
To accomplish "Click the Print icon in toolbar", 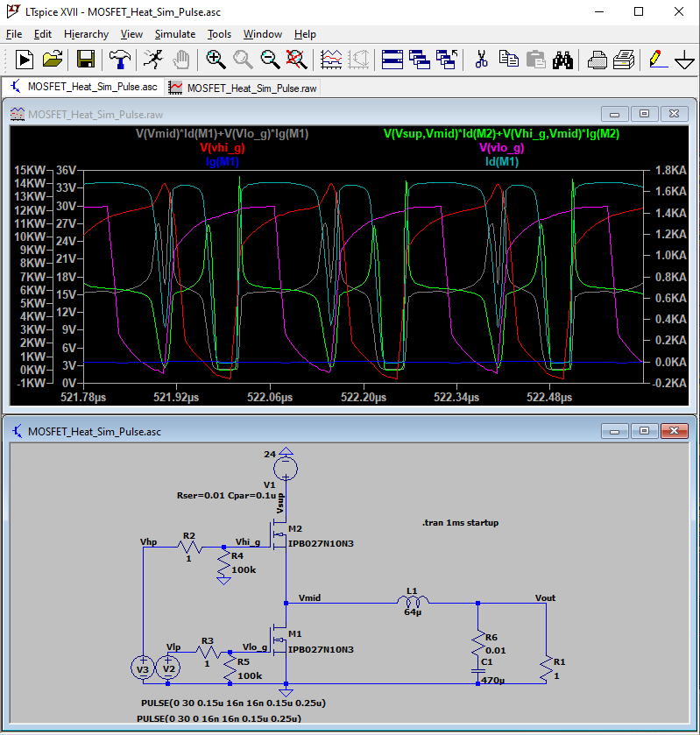I will 624,60.
